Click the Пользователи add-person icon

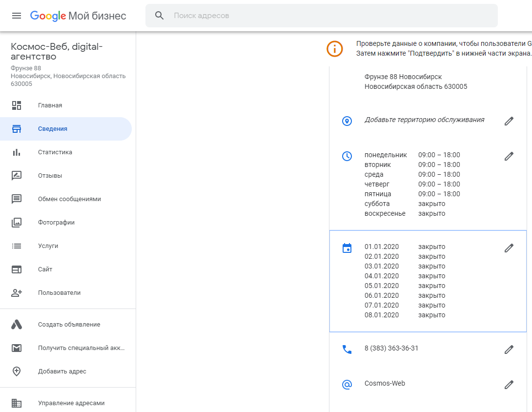tap(16, 292)
